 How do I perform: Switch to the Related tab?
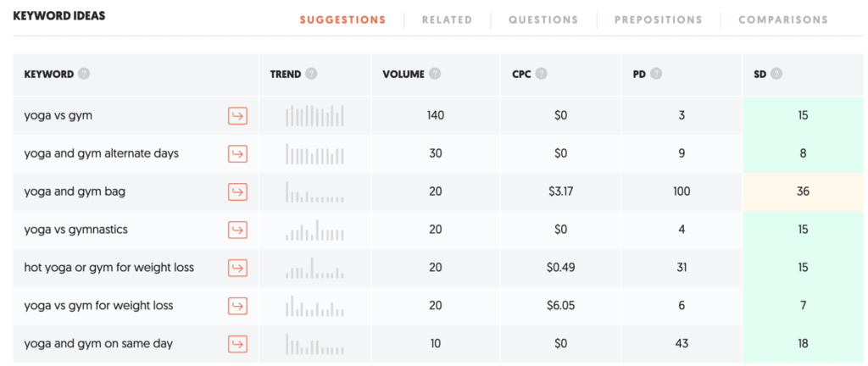(x=447, y=19)
